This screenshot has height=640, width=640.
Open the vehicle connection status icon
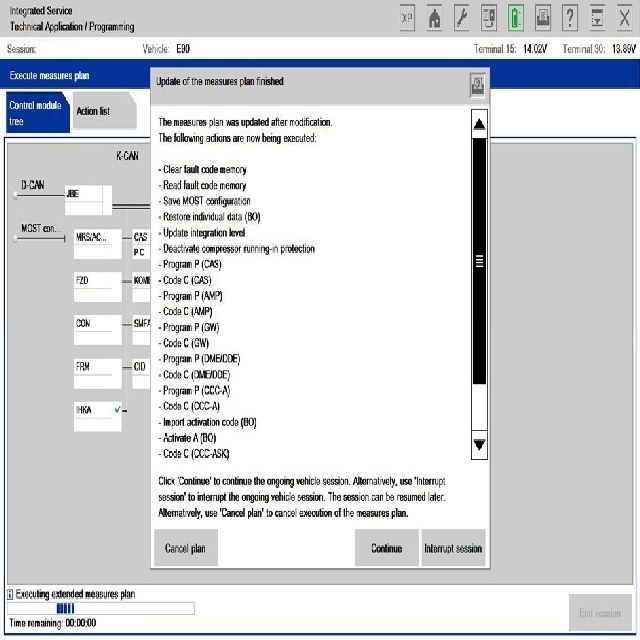489,18
